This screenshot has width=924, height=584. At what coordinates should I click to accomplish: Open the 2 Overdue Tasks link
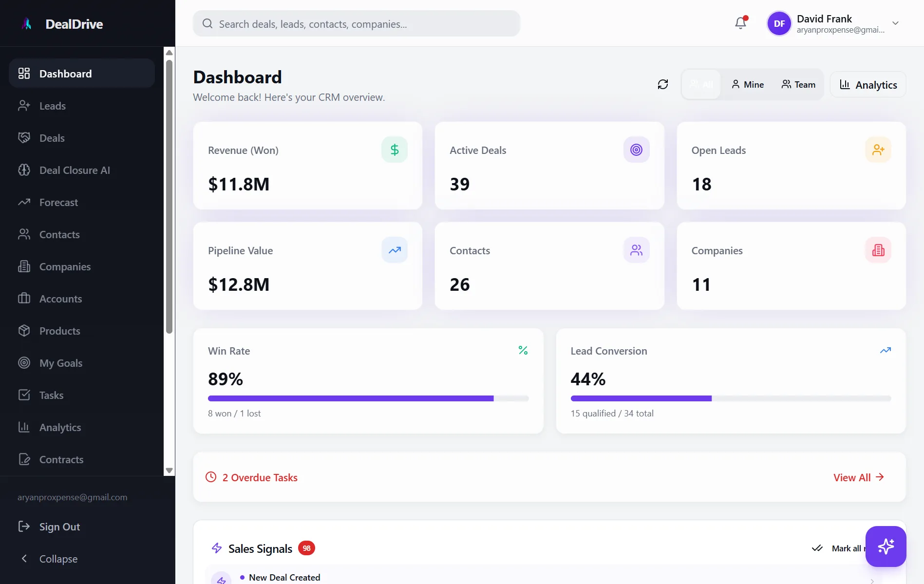(x=259, y=477)
